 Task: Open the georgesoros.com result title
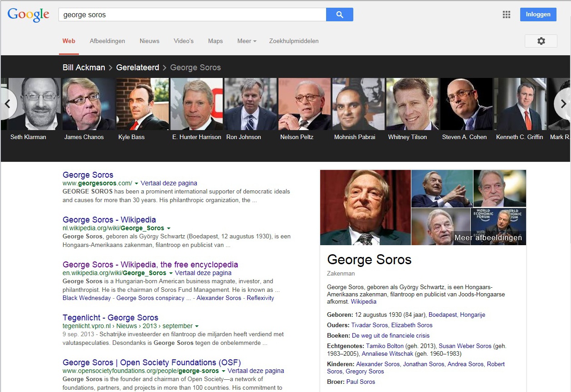click(x=88, y=175)
